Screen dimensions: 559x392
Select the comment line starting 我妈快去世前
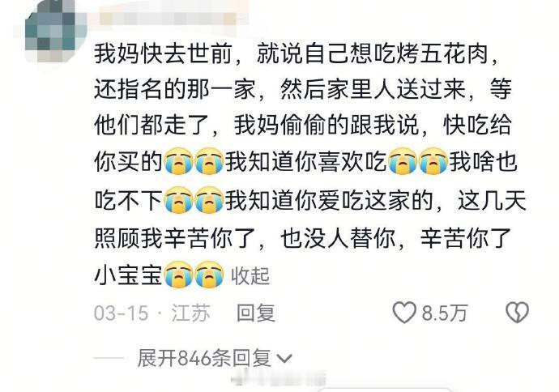[x=296, y=53]
